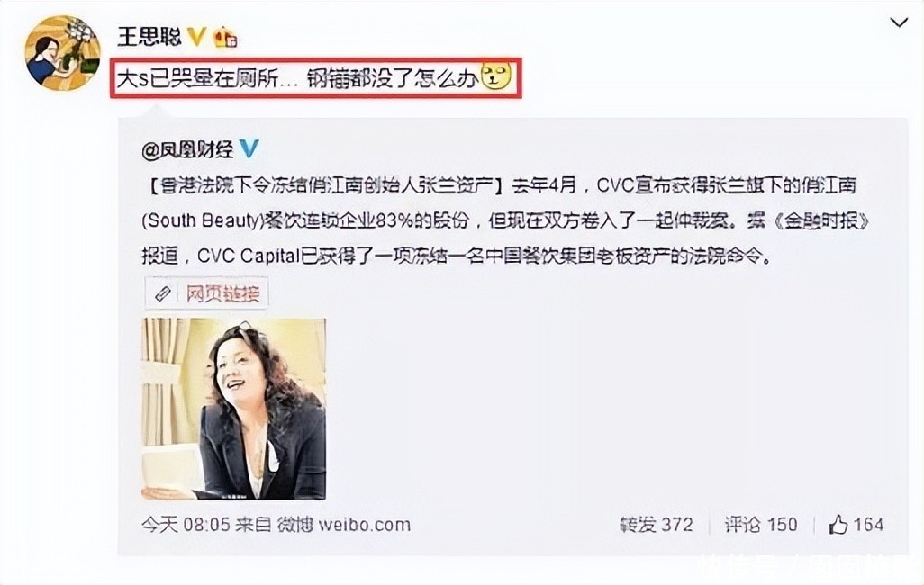The width and height of the screenshot is (924, 585).
Task: Open 评论 150 comments
Action: tap(761, 525)
